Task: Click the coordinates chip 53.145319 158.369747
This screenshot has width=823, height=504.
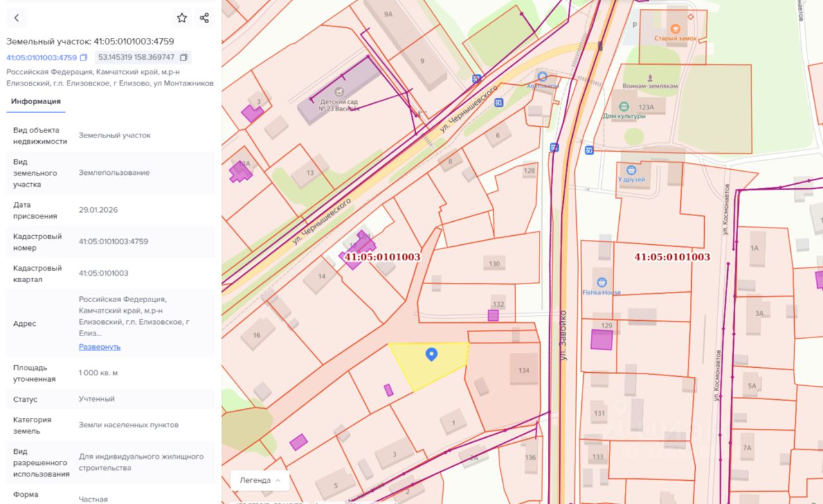Action: coord(136,57)
